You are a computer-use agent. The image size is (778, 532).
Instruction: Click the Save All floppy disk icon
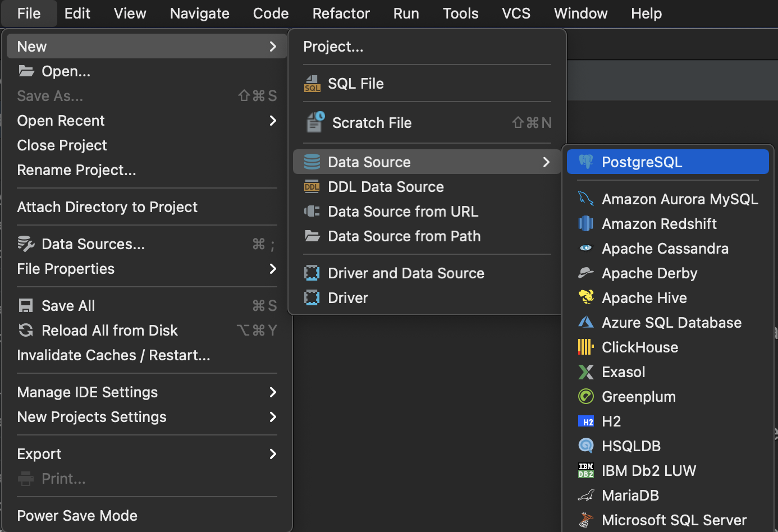pos(26,305)
